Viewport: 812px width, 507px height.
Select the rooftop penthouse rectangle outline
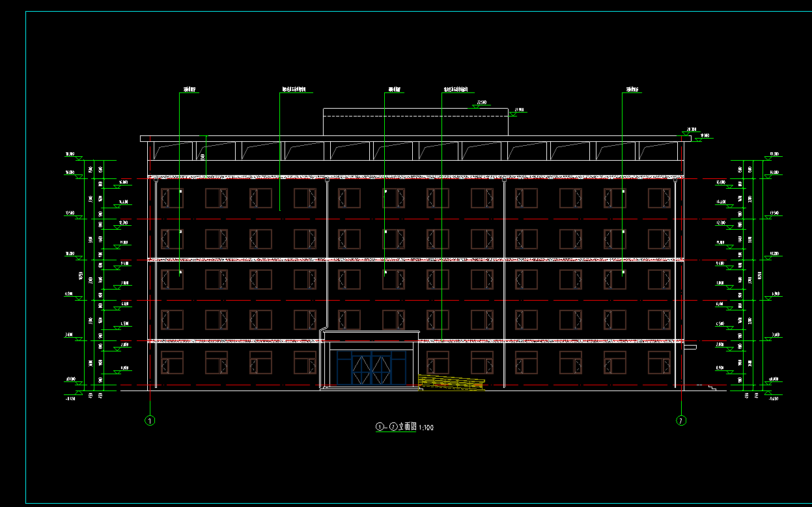point(415,109)
